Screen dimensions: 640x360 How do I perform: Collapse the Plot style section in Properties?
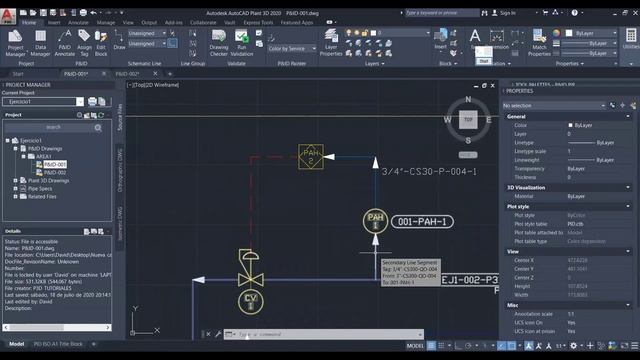628,207
